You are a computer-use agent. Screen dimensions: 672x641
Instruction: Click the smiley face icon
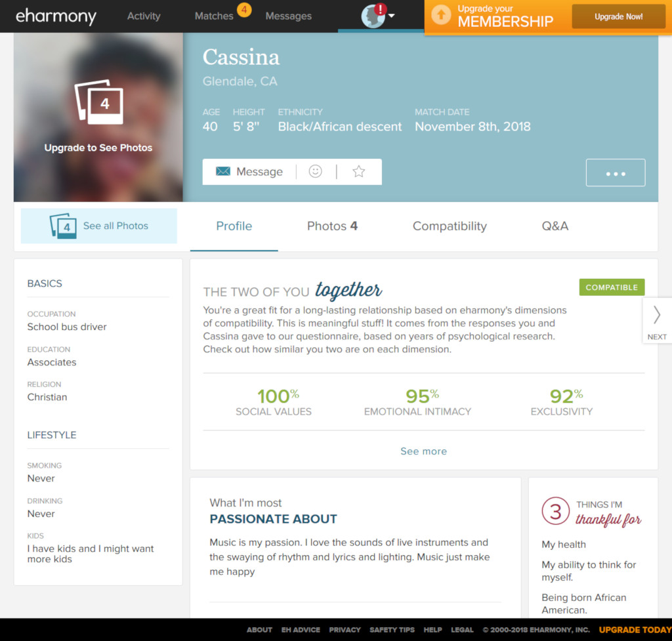pyautogui.click(x=316, y=171)
